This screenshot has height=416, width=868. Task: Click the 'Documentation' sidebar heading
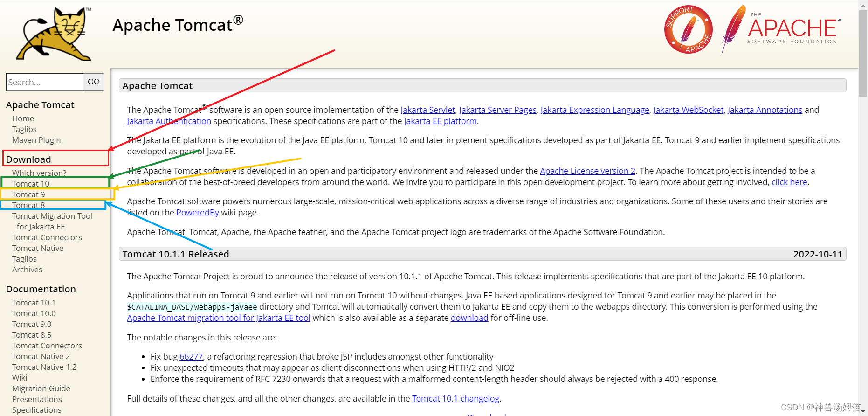41,289
